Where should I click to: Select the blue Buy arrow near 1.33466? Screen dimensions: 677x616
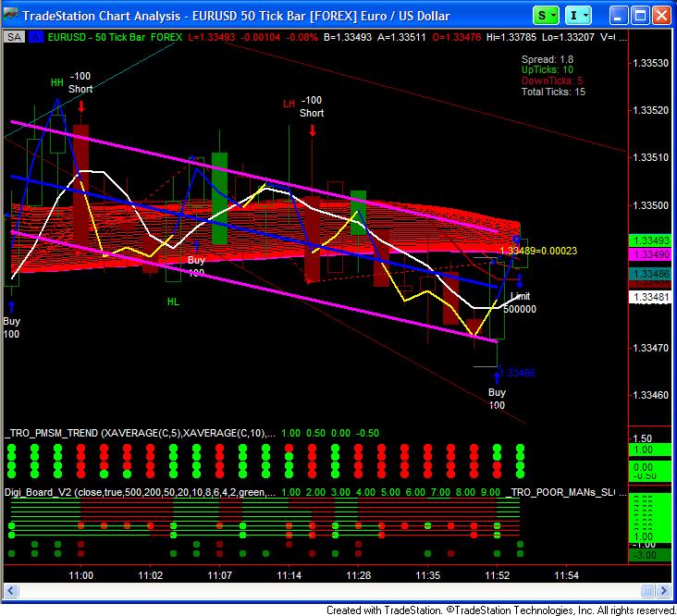(497, 377)
